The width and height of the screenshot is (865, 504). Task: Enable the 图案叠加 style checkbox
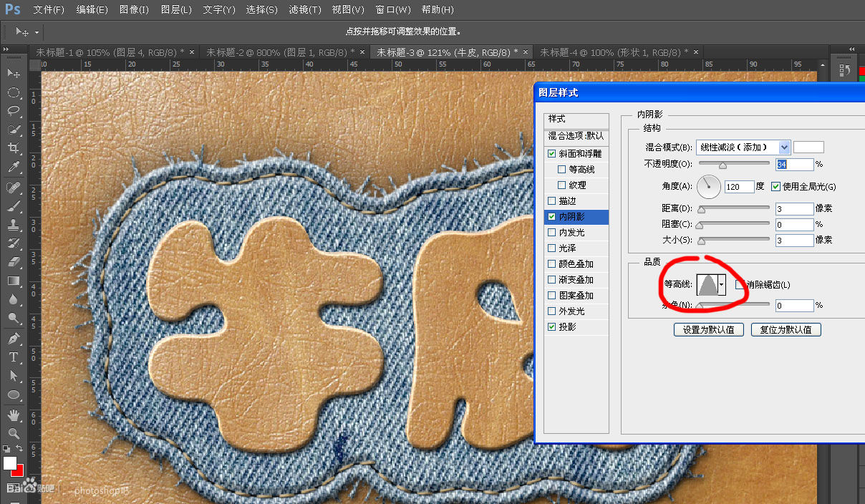[x=551, y=295]
